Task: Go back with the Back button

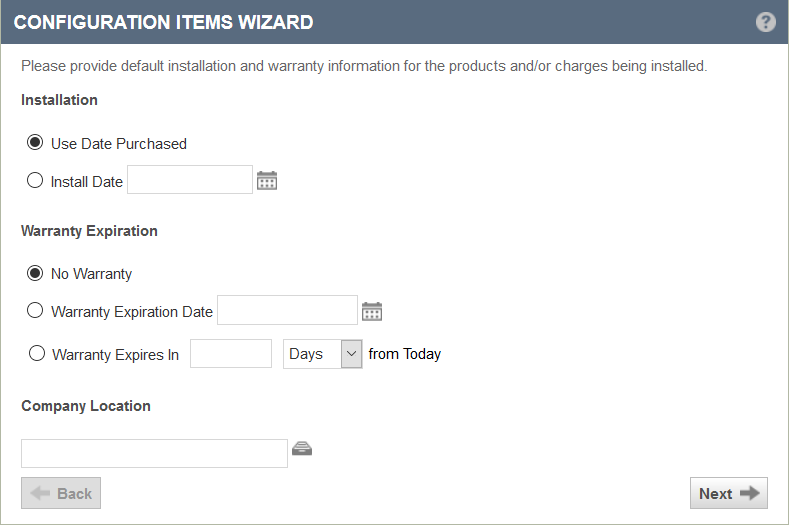Action: pos(61,493)
